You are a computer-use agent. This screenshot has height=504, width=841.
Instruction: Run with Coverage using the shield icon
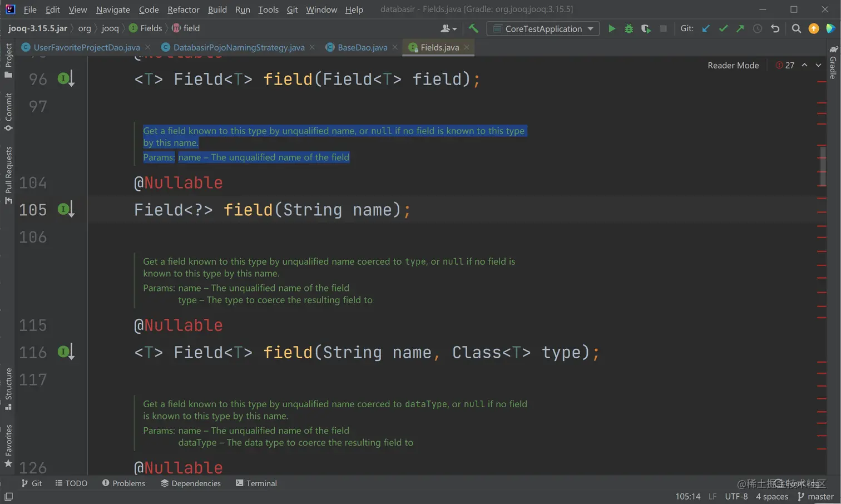click(646, 28)
